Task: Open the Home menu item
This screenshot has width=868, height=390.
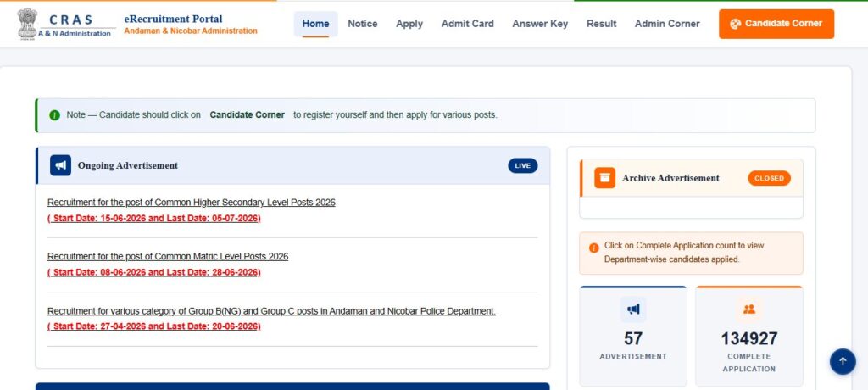Action: [x=315, y=24]
